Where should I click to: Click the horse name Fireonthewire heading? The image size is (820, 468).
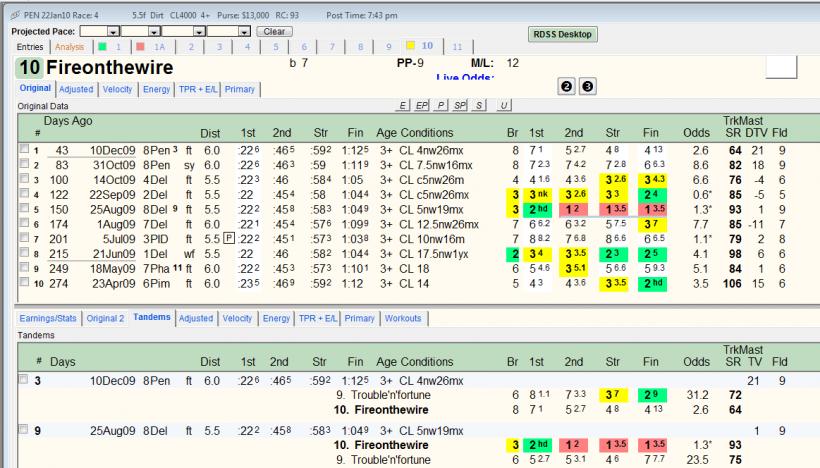tap(109, 67)
